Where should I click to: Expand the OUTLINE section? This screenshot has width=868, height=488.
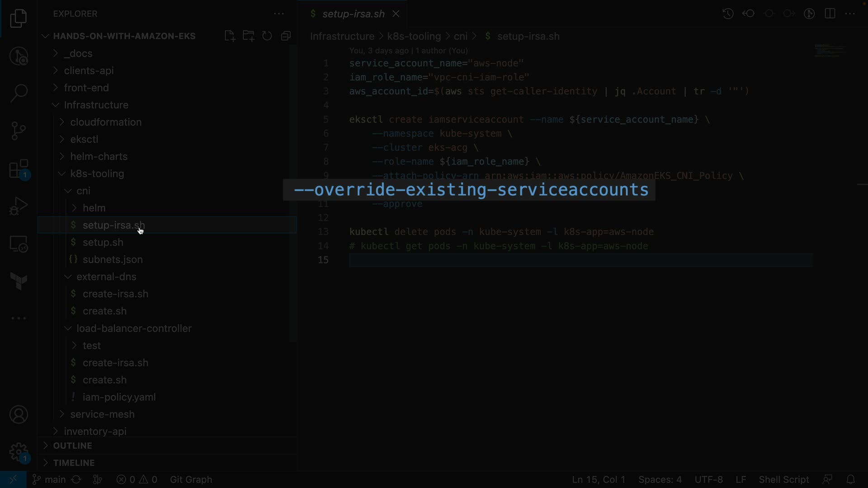click(72, 446)
